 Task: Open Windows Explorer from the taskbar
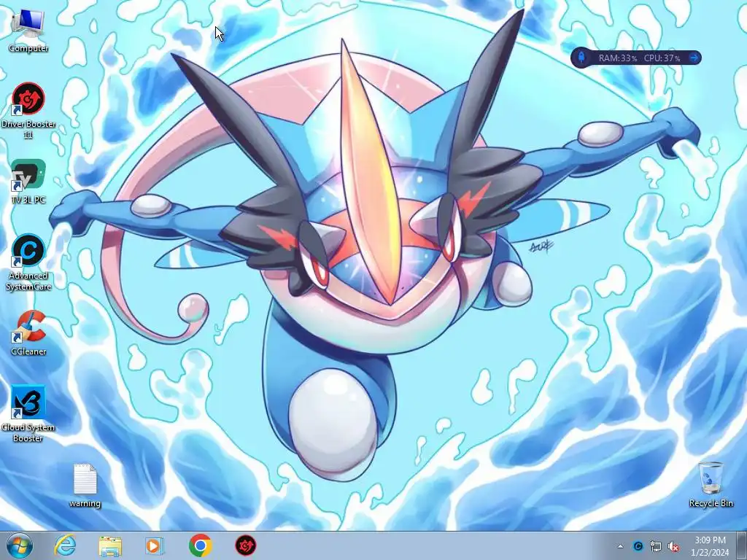pos(110,545)
